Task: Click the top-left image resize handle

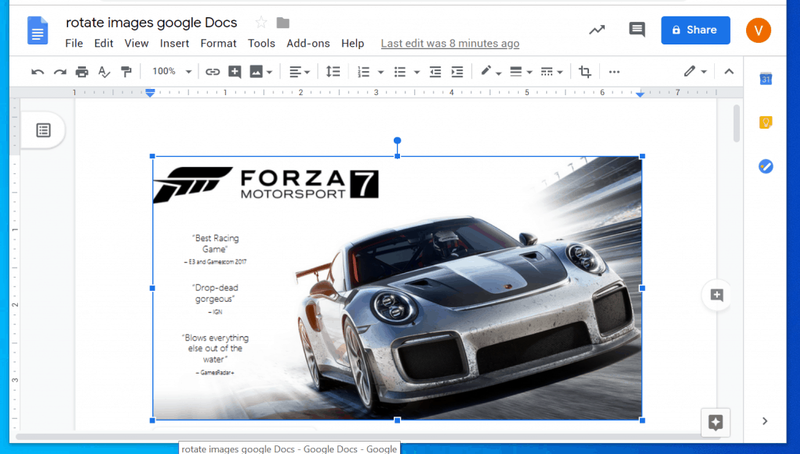Action: pyautogui.click(x=152, y=156)
